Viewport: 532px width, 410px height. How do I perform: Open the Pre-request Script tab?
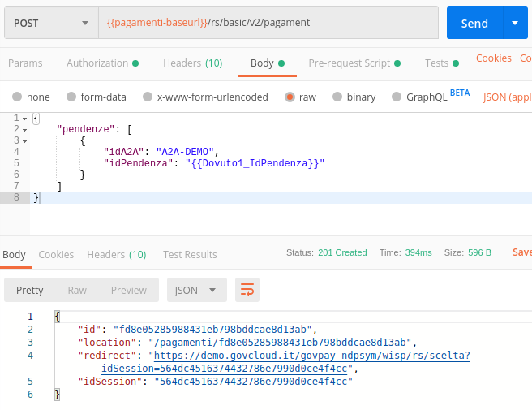354,63
